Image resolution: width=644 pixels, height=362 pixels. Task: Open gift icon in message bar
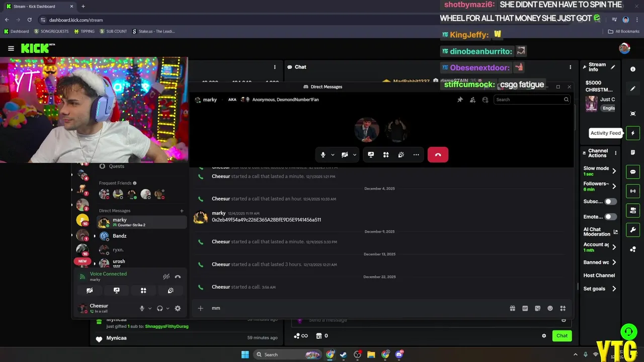(512, 308)
